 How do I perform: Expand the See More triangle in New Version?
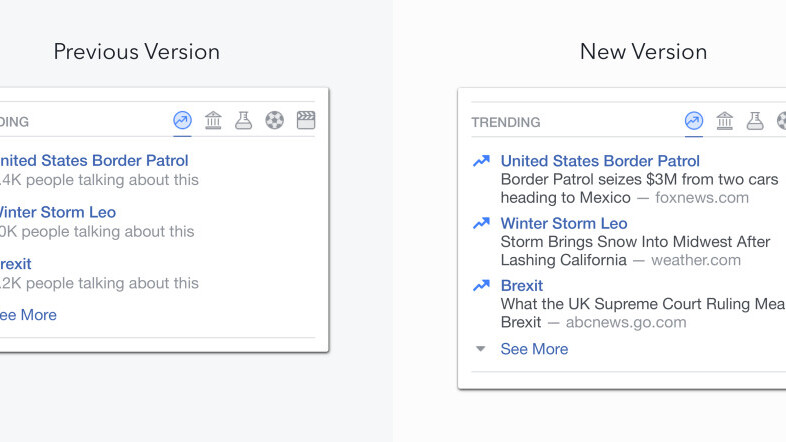[481, 349]
